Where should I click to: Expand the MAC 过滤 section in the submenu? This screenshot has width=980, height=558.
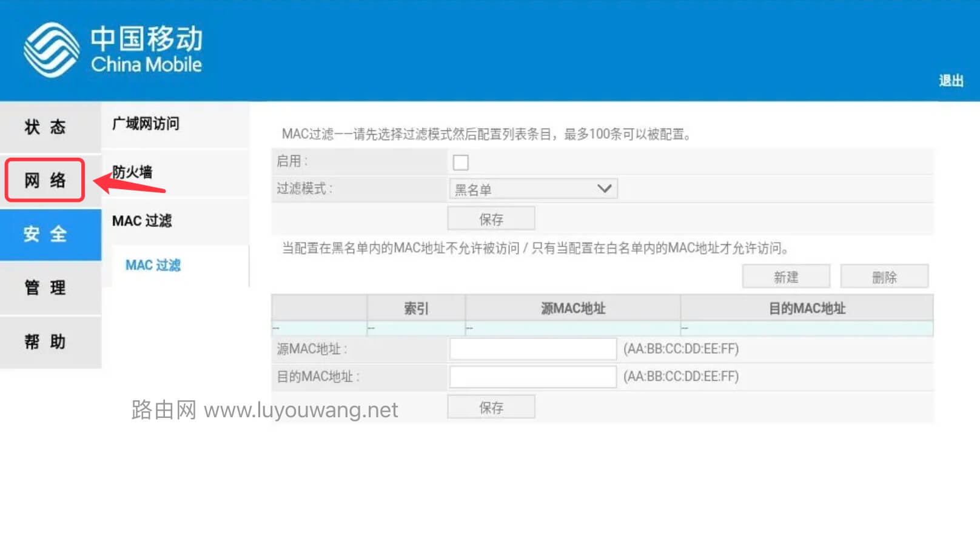(143, 221)
